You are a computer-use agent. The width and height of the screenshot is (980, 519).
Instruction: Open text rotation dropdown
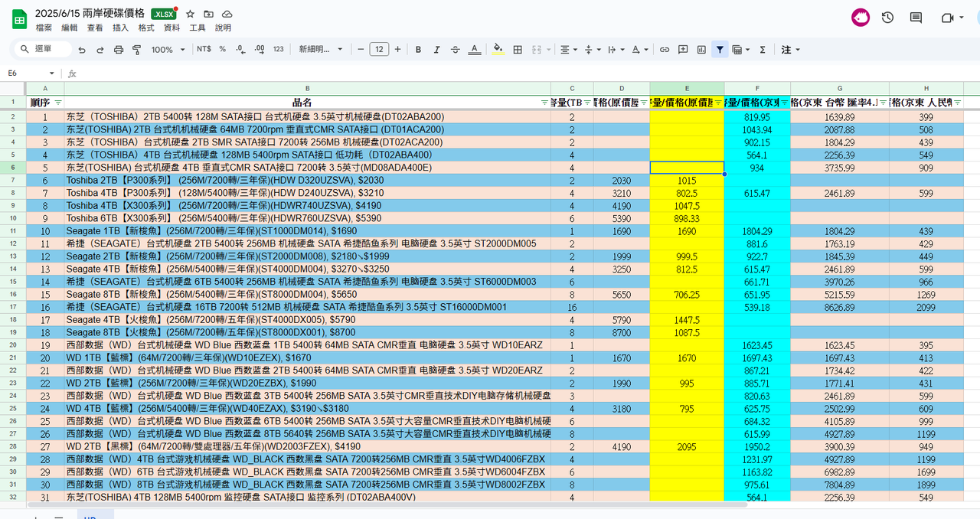coord(639,49)
